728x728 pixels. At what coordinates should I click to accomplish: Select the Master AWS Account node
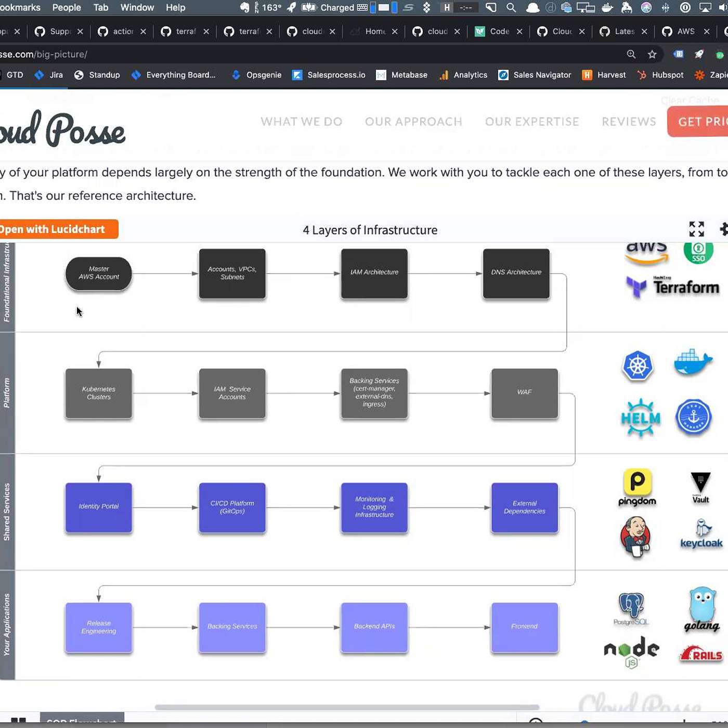pyautogui.click(x=99, y=274)
